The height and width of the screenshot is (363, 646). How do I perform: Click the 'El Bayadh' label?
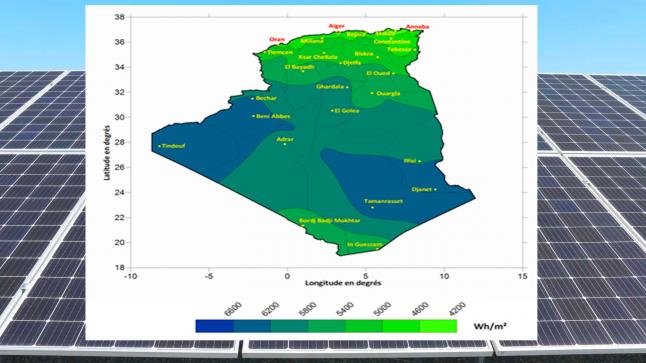pyautogui.click(x=300, y=67)
